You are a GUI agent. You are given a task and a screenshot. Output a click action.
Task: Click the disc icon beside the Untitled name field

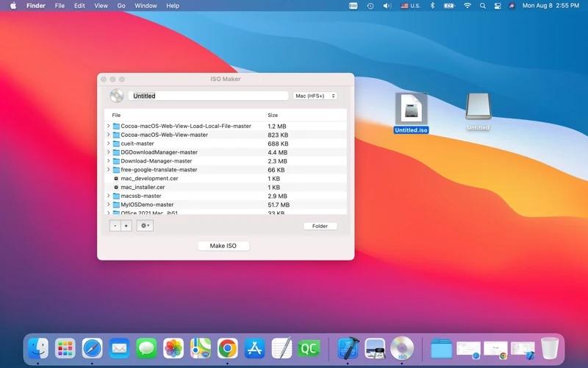click(x=117, y=96)
